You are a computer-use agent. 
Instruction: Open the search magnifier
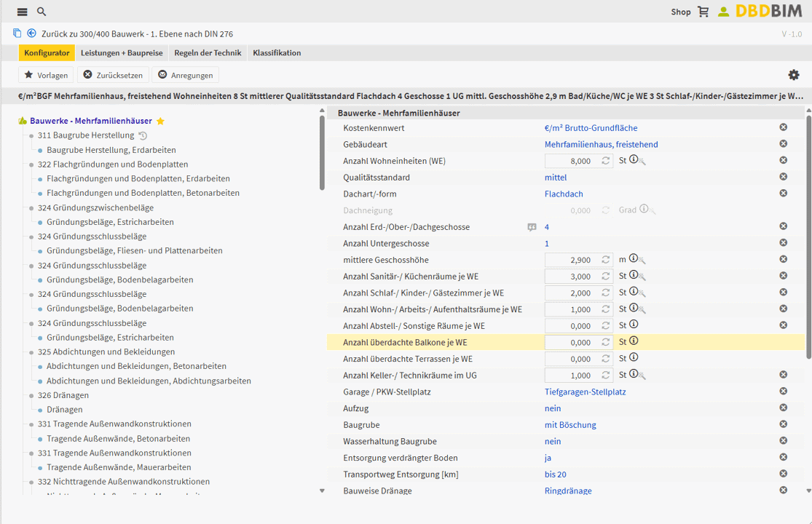pos(42,12)
